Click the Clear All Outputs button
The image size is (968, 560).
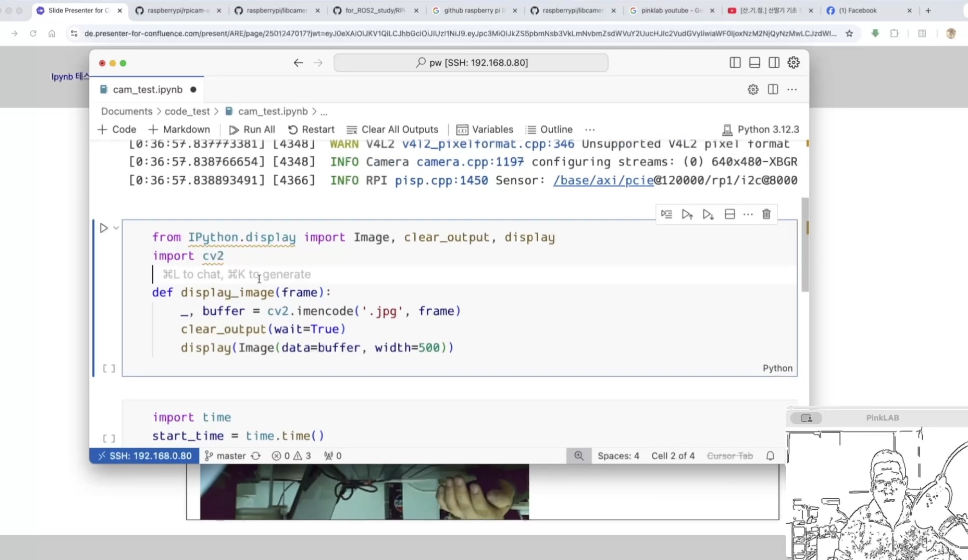(x=392, y=129)
